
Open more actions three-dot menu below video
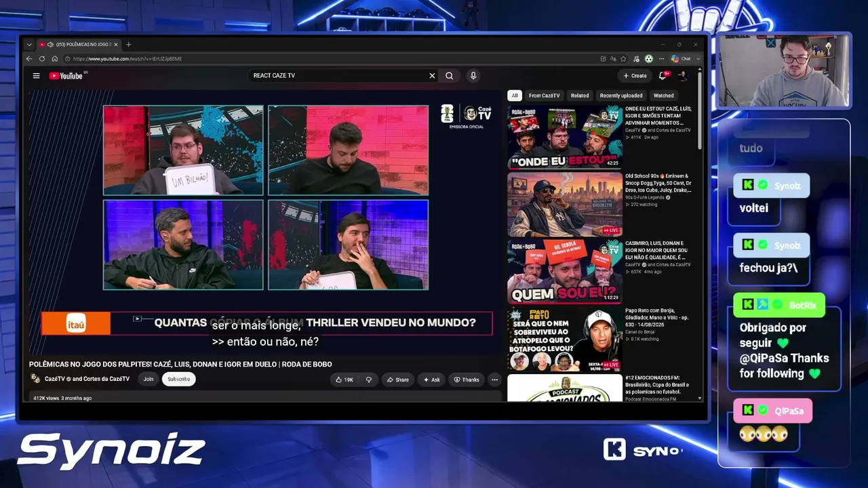[494, 380]
